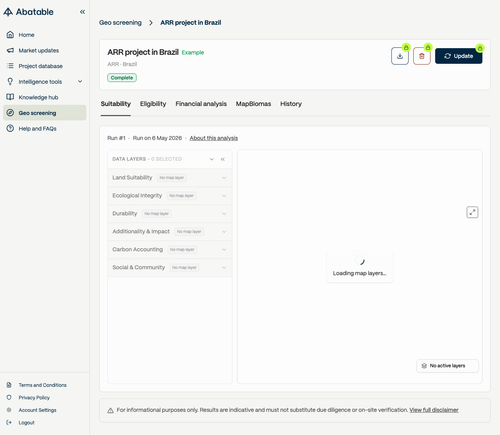Select Geo screening sidebar item
The width and height of the screenshot is (500, 435).
click(45, 113)
